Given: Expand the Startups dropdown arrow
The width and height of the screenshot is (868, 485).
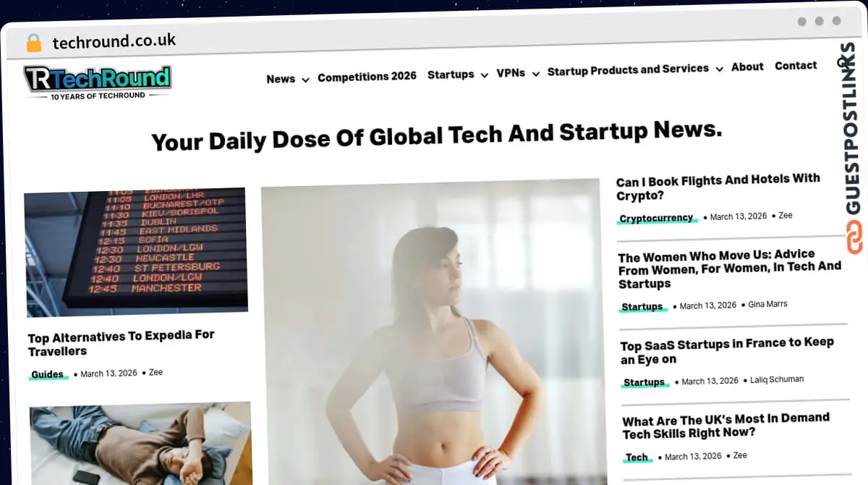Looking at the screenshot, I should [x=484, y=75].
